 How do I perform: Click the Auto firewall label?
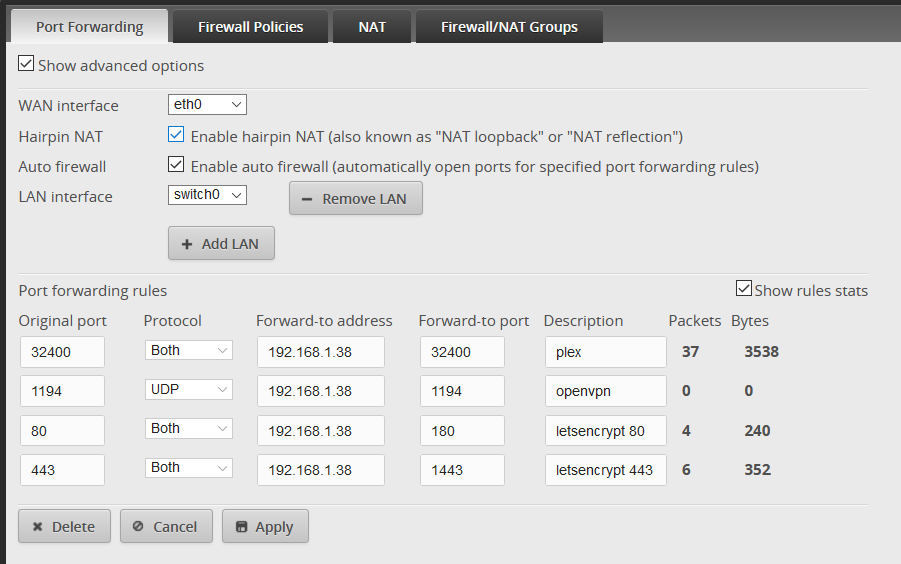(x=62, y=167)
